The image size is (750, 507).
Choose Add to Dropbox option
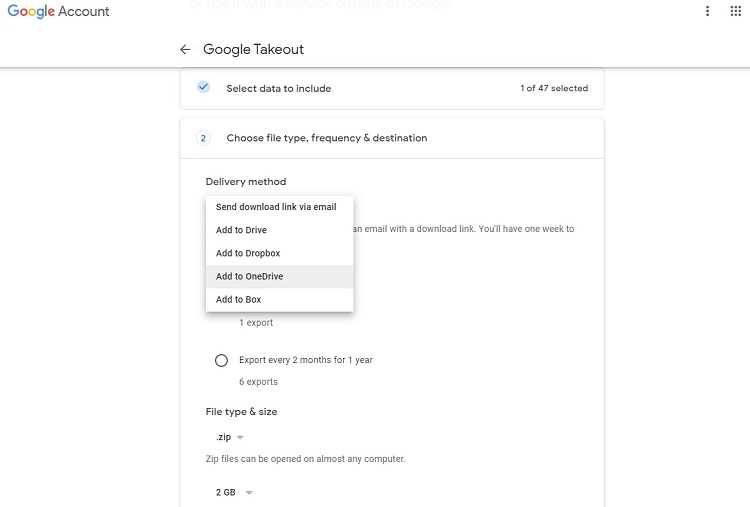point(279,254)
